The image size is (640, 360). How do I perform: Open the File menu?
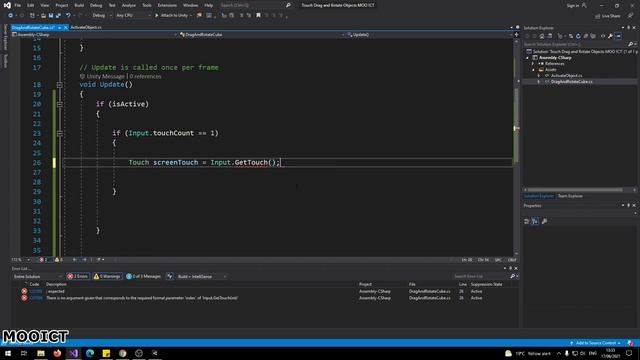tap(18, 5)
